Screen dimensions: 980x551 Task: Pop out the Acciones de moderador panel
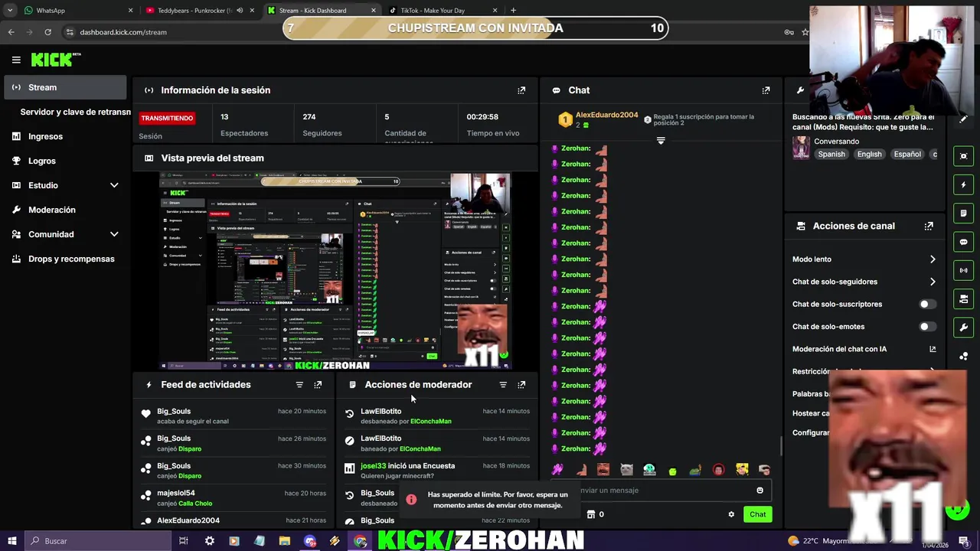coord(521,385)
